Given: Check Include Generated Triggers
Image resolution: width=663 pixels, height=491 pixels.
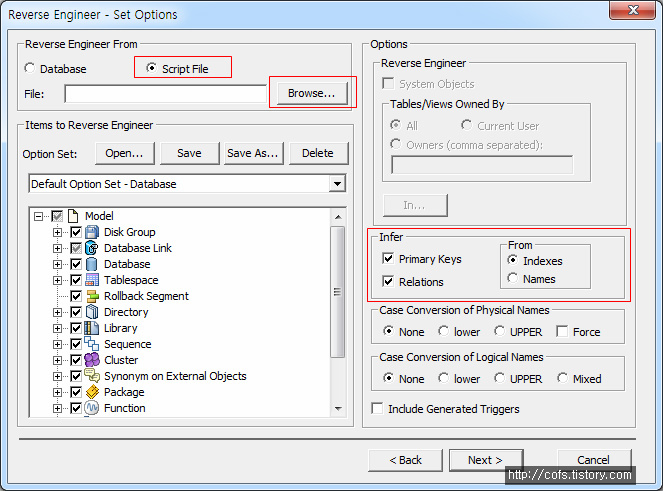Looking at the screenshot, I should pos(377,409).
